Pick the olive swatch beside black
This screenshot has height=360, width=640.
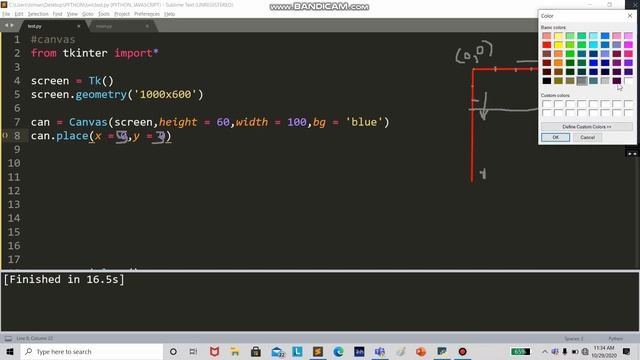558,80
